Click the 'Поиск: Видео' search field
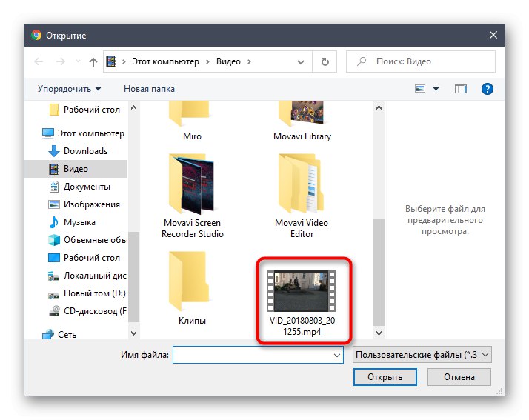 [x=421, y=61]
